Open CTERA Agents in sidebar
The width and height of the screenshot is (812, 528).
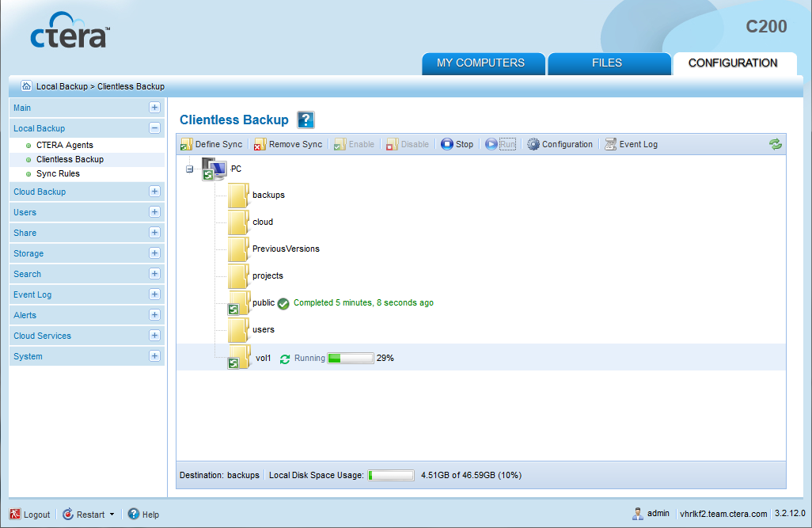coord(65,145)
